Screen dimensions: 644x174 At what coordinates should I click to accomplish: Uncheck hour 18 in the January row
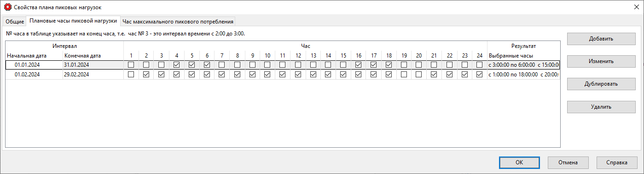[x=389, y=65]
